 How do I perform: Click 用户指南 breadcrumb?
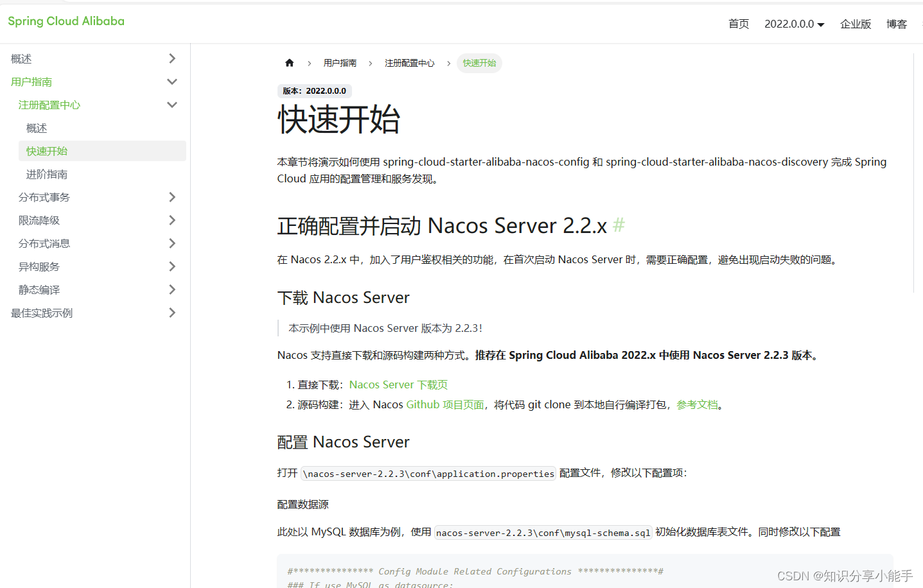tap(340, 63)
